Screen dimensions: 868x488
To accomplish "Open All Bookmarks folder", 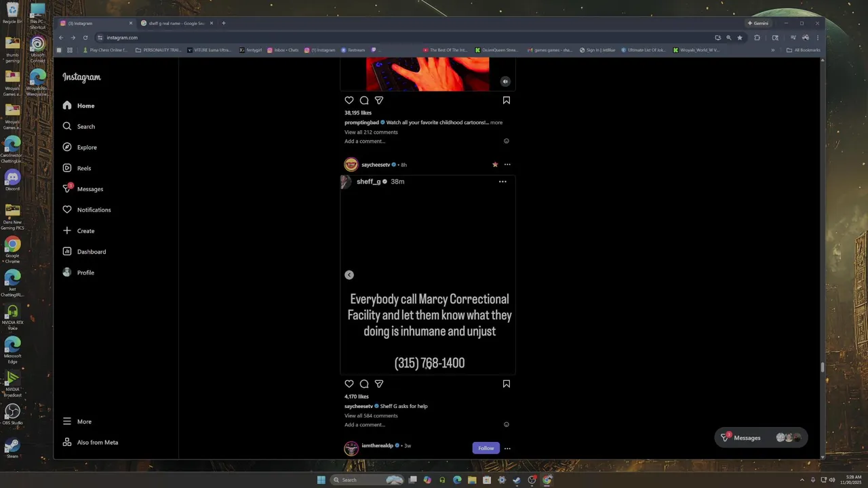I will click(x=804, y=50).
